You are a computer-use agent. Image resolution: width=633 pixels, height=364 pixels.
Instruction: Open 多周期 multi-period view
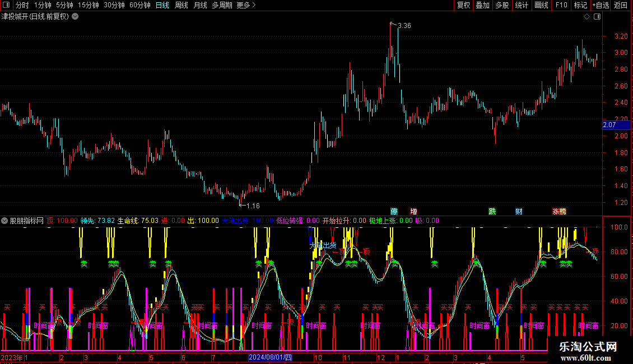click(222, 5)
